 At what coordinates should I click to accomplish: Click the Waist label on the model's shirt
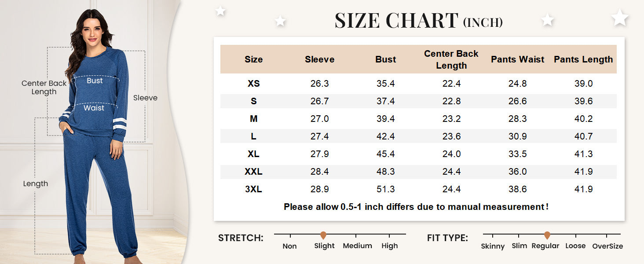coord(94,108)
